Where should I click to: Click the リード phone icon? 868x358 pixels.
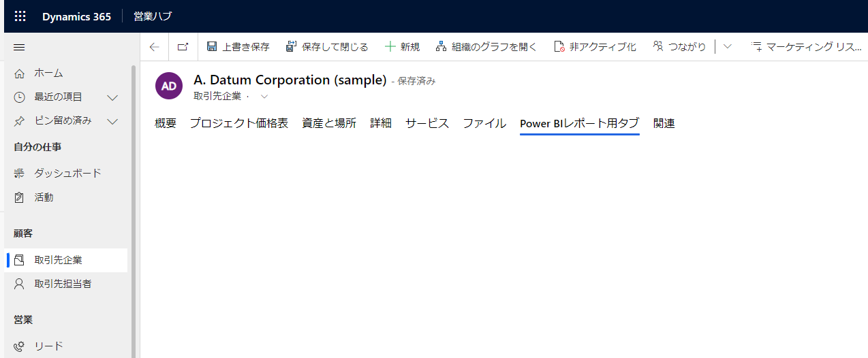point(19,346)
